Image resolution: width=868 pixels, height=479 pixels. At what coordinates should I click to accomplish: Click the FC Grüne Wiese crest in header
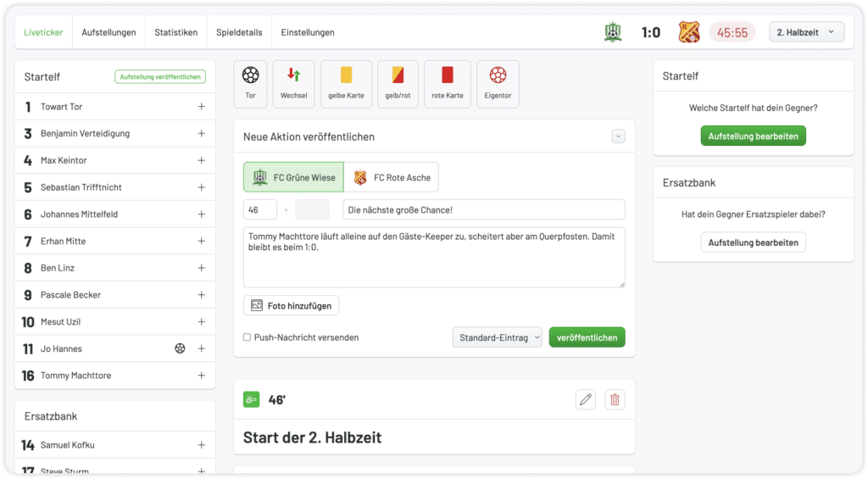tap(613, 32)
